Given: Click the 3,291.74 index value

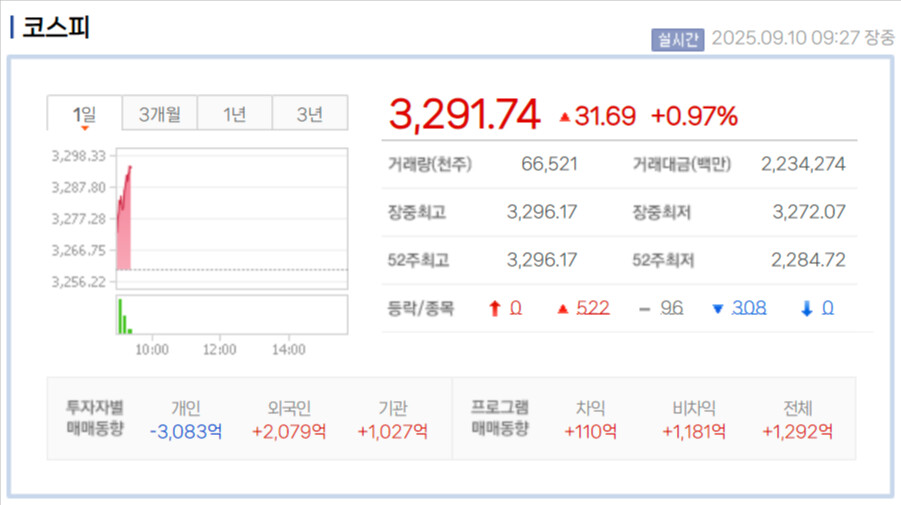Looking at the screenshot, I should [x=464, y=114].
